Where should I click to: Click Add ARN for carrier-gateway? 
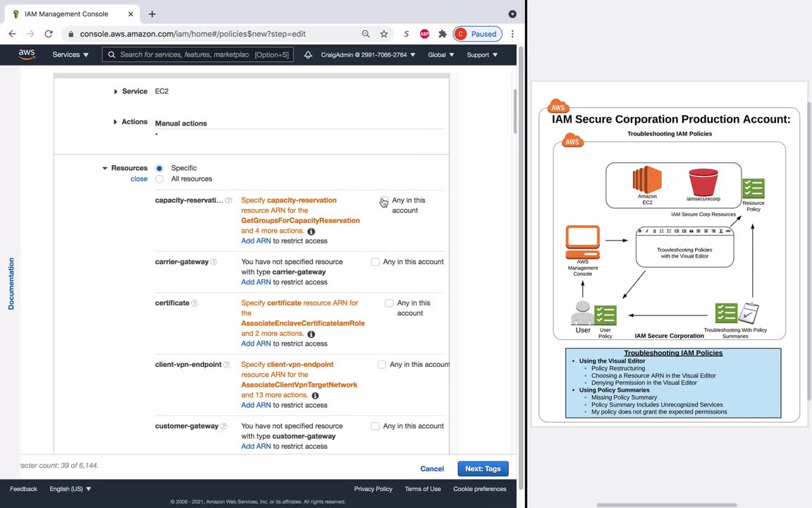point(256,282)
